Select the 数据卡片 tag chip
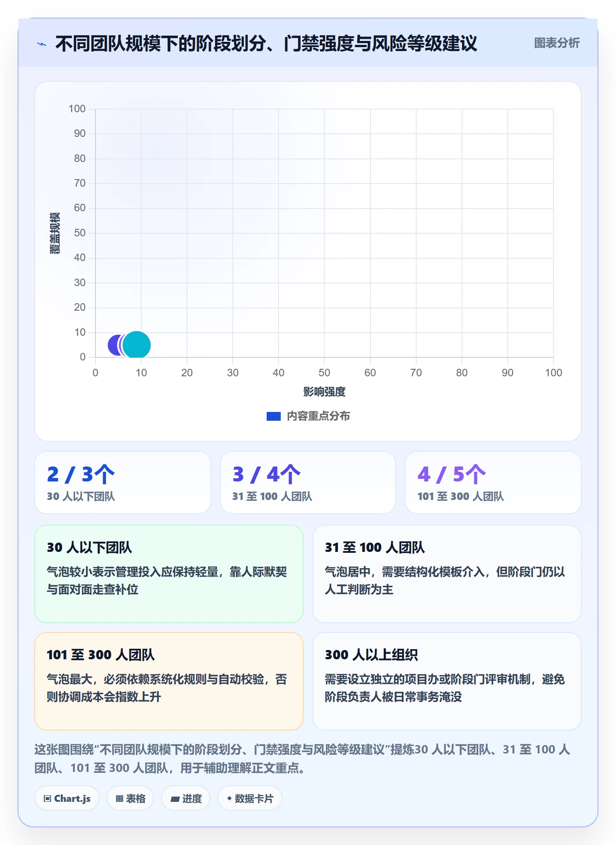The width and height of the screenshot is (616, 845). 250,798
